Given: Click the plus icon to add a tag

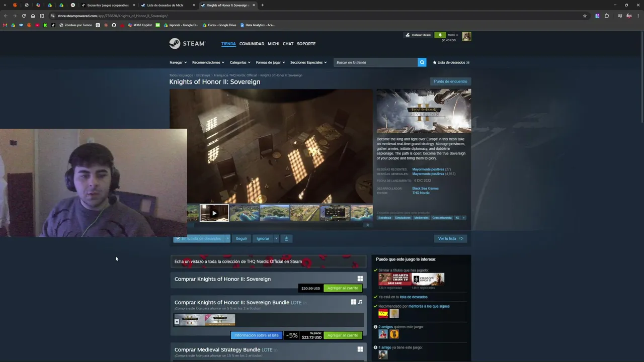Looking at the screenshot, I should [464, 218].
